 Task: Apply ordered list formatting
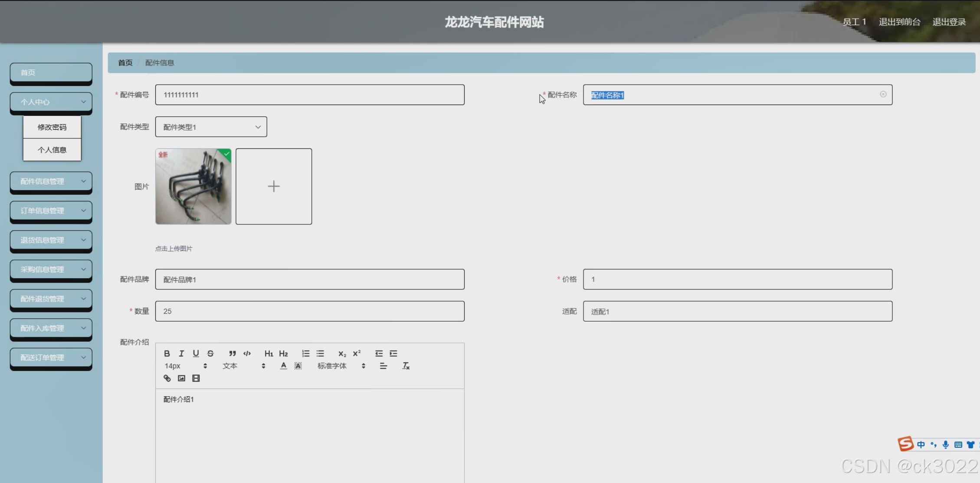[x=305, y=353]
